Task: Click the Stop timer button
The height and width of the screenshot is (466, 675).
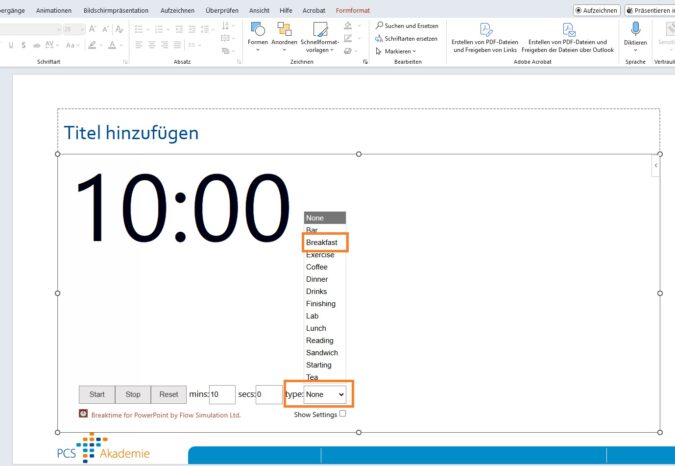Action: [x=133, y=394]
